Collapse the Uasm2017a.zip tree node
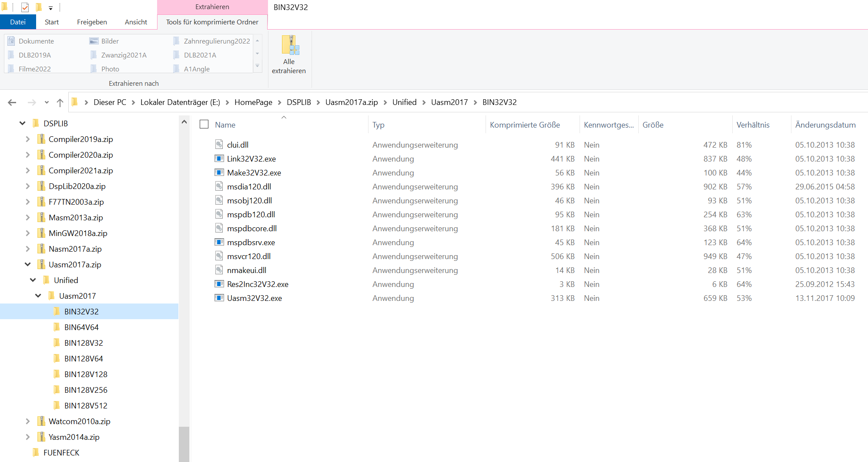Viewport: 868px width, 462px height. (x=27, y=264)
